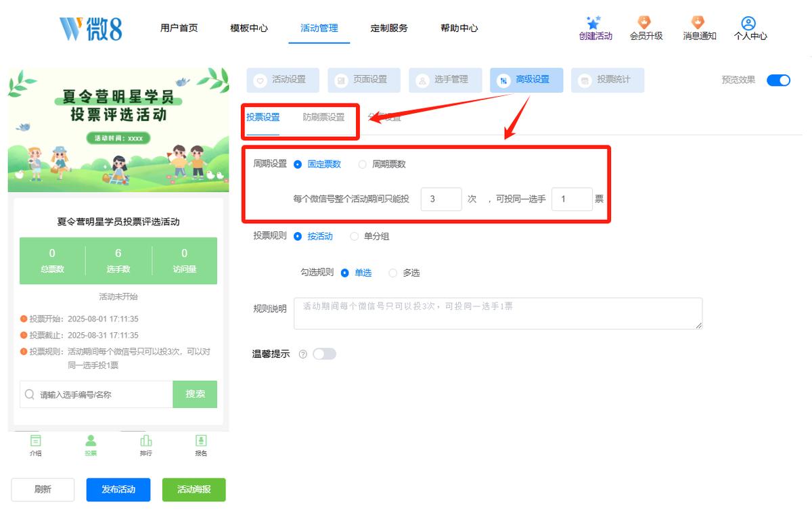Select 多选 check rule
812x525 pixels.
click(x=404, y=273)
